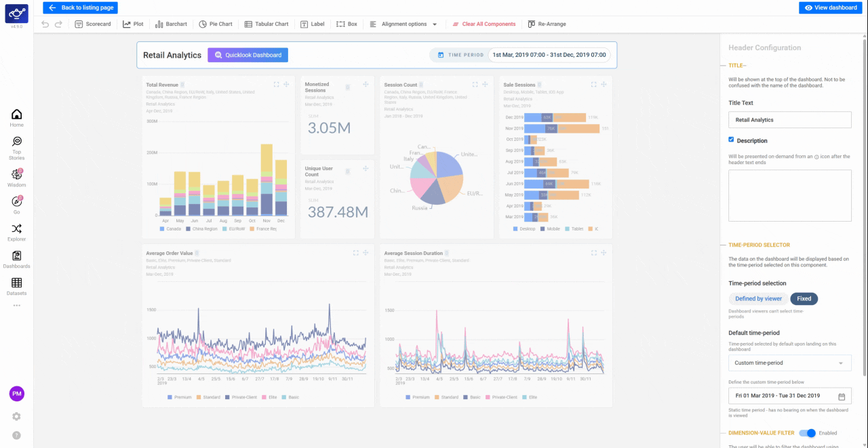The image size is (868, 448).
Task: Add a Barchart component
Action: tap(171, 24)
